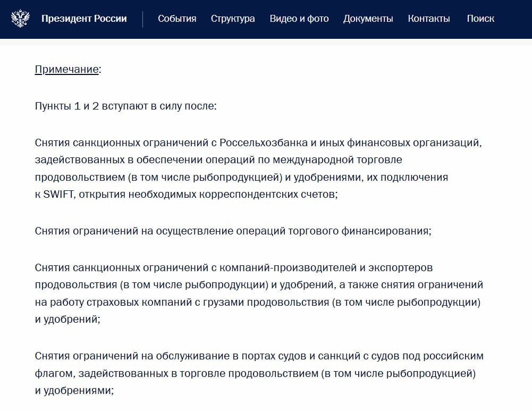This screenshot has width=532, height=411.
Task: Click the final line 'и удобрениями;'
Action: 74,390
